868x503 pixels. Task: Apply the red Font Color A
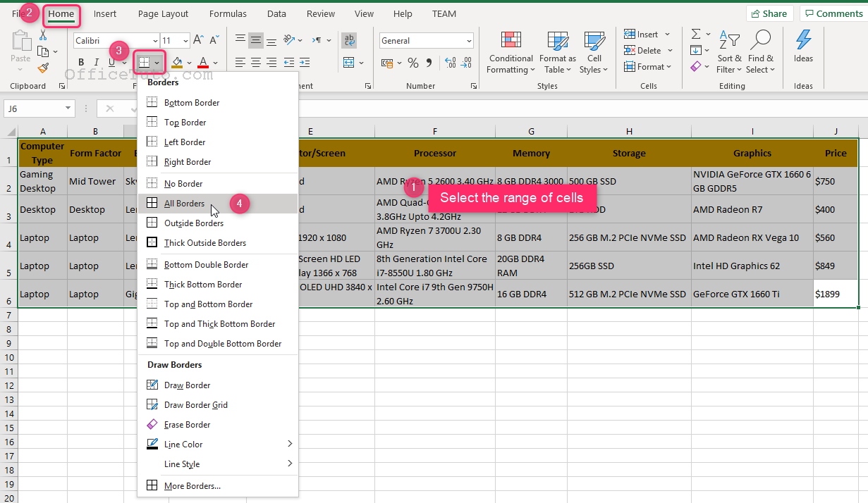pyautogui.click(x=203, y=63)
